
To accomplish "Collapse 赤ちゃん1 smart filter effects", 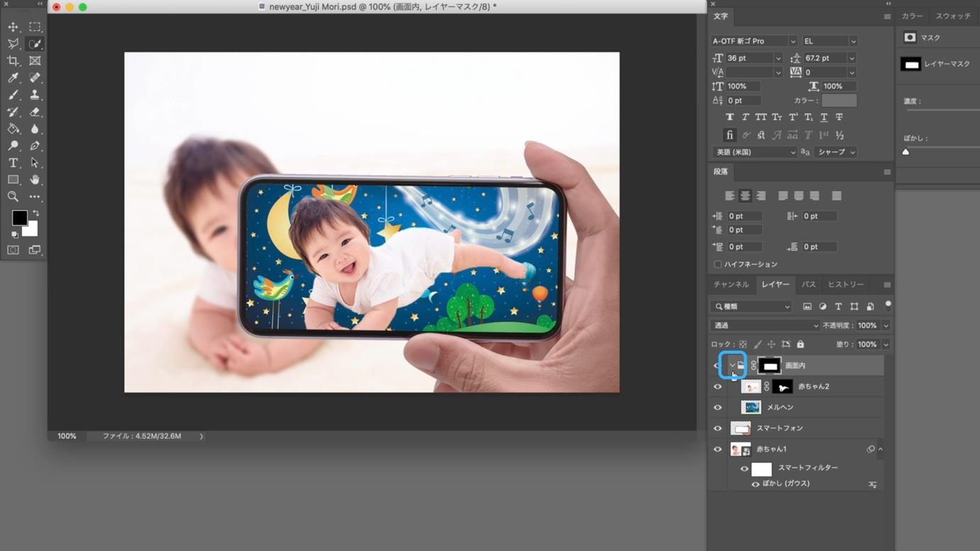I will click(881, 449).
